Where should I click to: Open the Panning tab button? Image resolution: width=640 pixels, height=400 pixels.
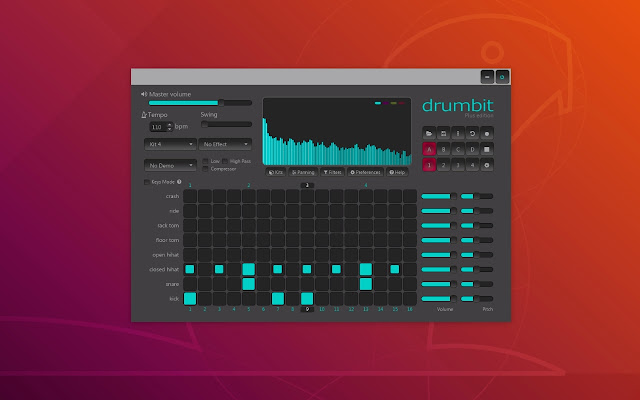tap(303, 172)
